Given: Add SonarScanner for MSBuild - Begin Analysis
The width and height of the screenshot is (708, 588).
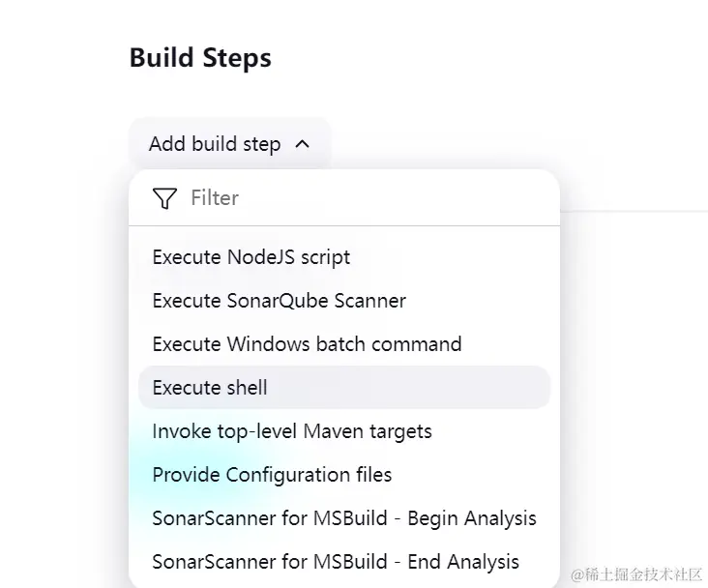Looking at the screenshot, I should click(x=343, y=518).
